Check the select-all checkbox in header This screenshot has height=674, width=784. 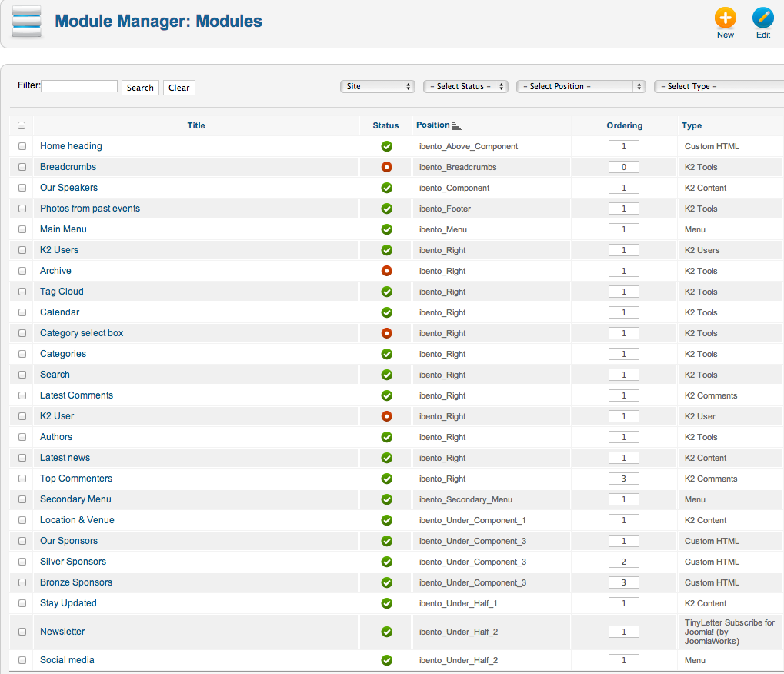pyautogui.click(x=22, y=125)
